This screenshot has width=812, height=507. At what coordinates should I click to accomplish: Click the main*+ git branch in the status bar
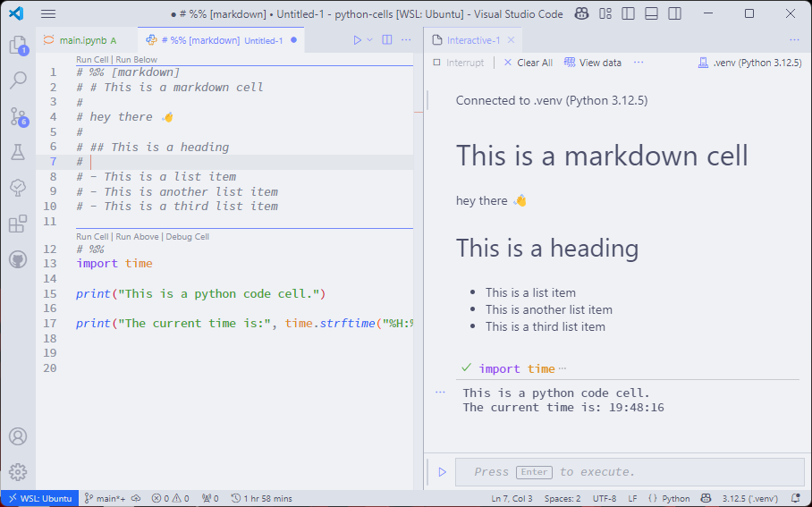coord(105,499)
